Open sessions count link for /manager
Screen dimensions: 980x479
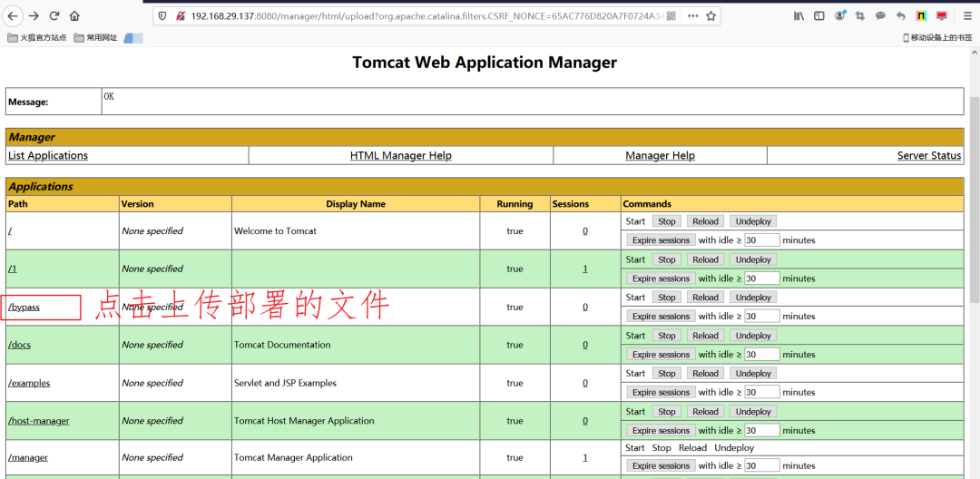tap(585, 458)
